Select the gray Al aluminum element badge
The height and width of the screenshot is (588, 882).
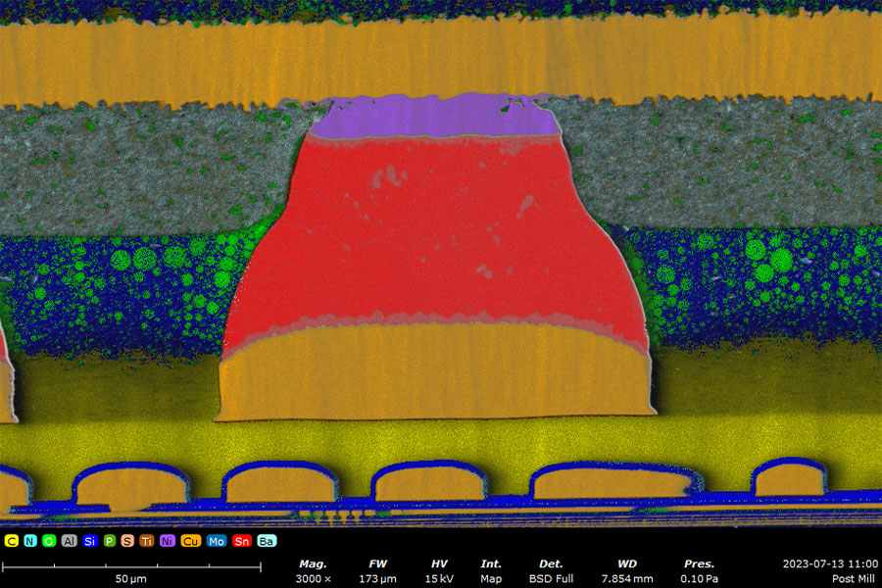click(69, 541)
